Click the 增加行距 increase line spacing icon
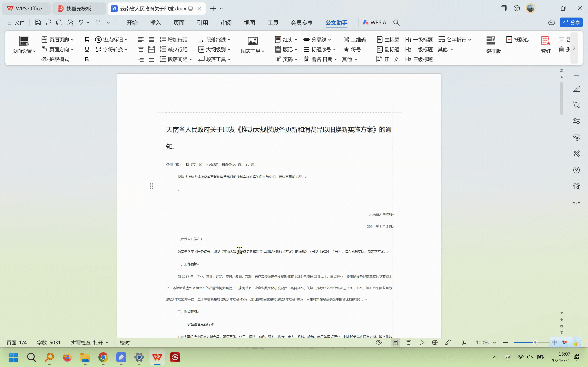 click(x=163, y=40)
